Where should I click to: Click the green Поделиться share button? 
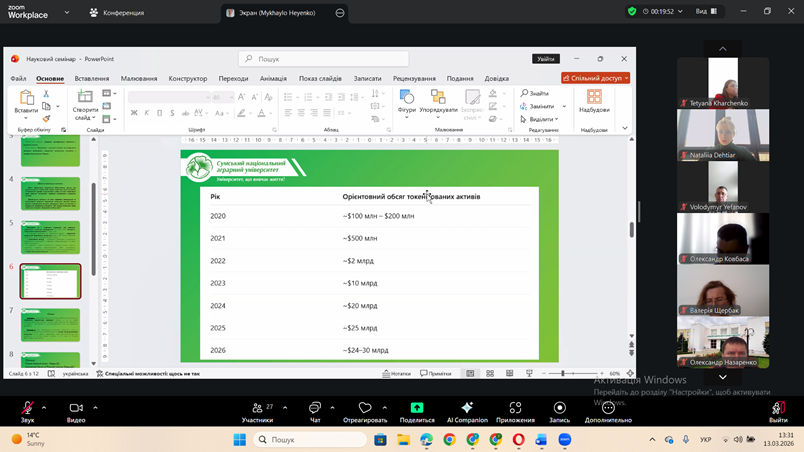pos(417,408)
